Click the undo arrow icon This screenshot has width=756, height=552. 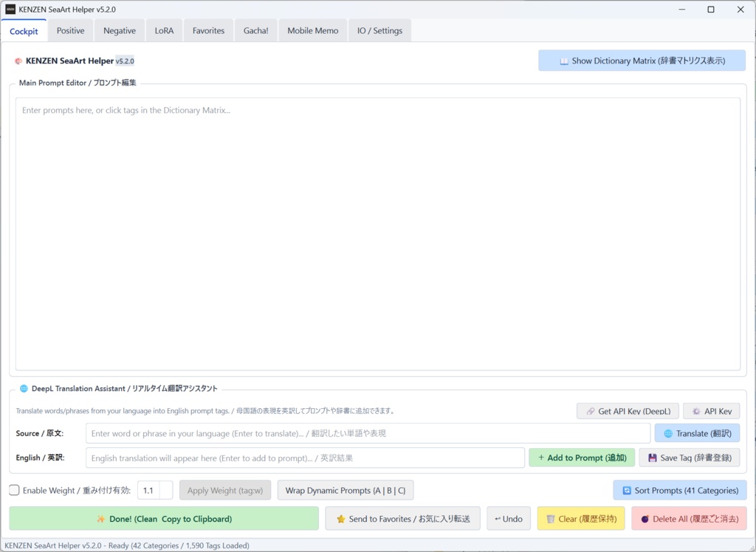[497, 520]
